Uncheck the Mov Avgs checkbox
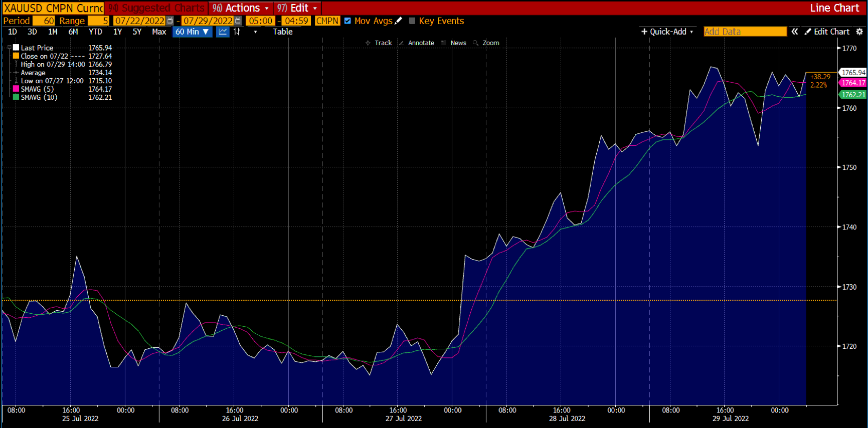The image size is (868, 428). (348, 21)
